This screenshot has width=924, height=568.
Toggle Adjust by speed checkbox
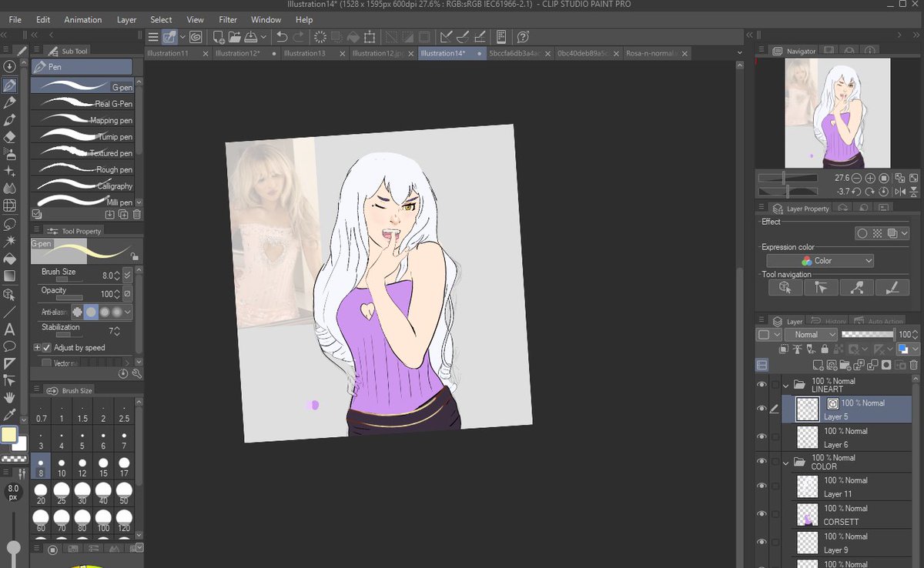[46, 348]
